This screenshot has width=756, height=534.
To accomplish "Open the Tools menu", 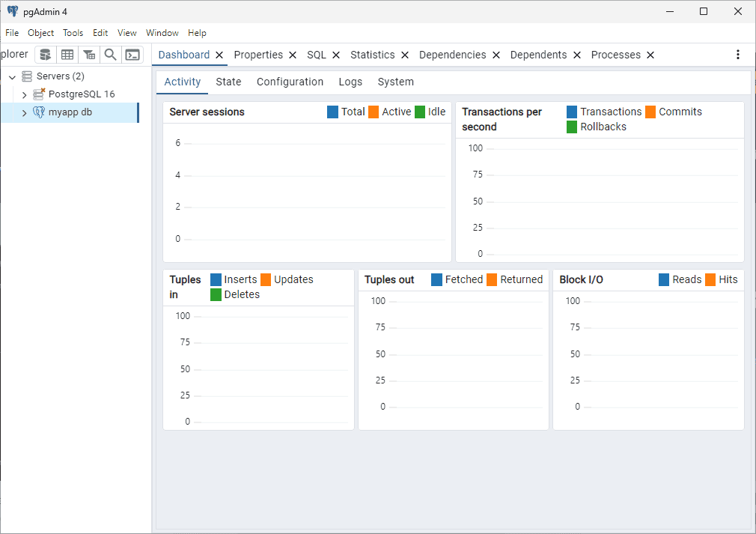I will pyautogui.click(x=73, y=33).
